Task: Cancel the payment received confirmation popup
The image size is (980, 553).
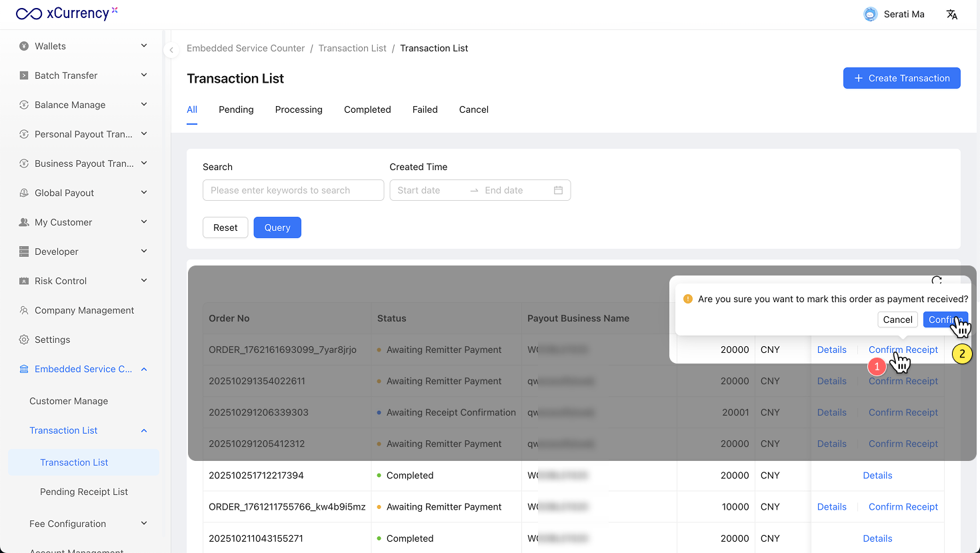Action: coord(897,320)
